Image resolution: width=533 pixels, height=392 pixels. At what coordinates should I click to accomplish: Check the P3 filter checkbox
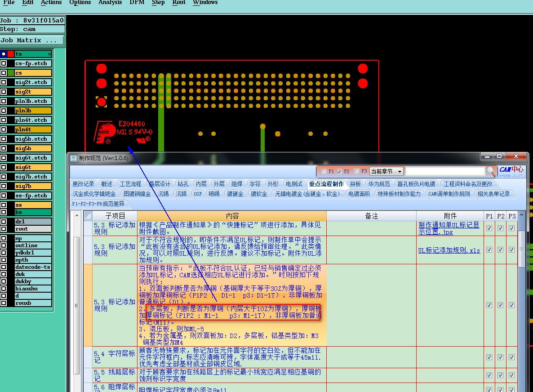pos(356,171)
